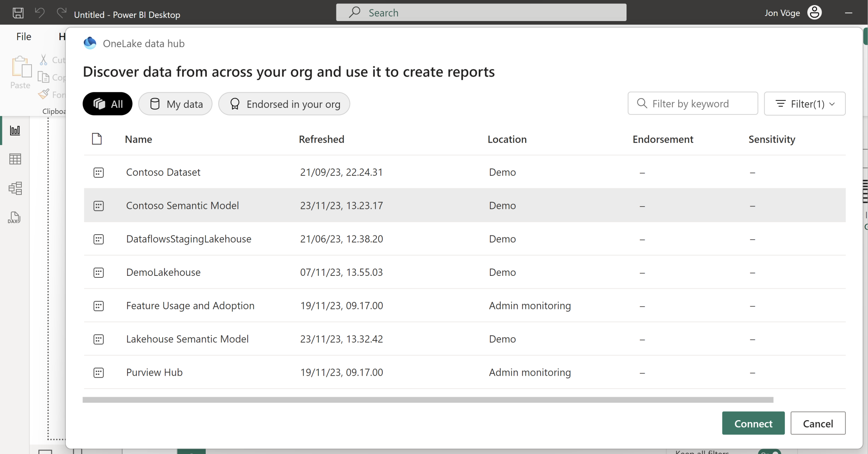Open DAX query view icon

tap(14, 218)
